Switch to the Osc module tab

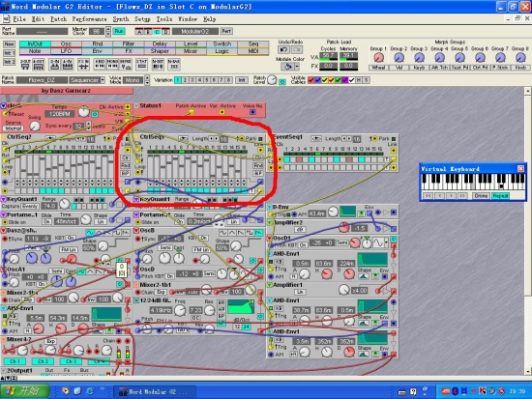66,43
